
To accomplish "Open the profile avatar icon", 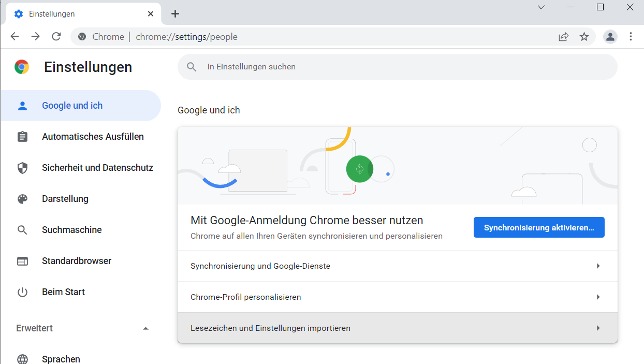I will pyautogui.click(x=610, y=36).
